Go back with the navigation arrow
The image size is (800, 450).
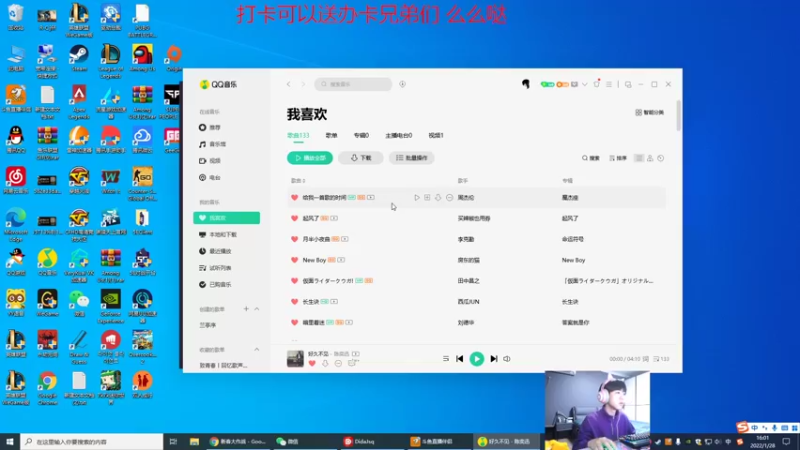(289, 84)
